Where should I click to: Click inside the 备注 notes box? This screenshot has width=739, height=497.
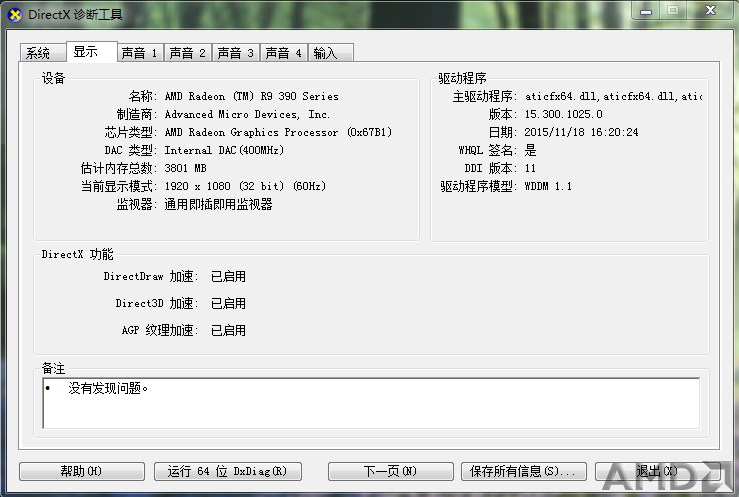[x=371, y=403]
